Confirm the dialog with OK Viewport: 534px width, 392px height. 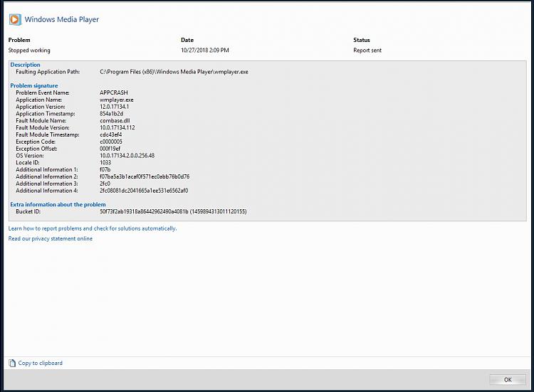508,380
